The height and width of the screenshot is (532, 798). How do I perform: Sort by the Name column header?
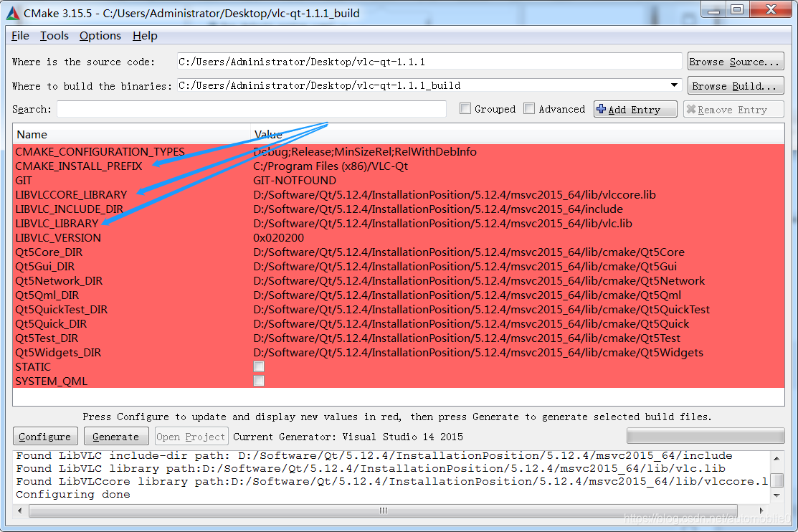[131, 134]
